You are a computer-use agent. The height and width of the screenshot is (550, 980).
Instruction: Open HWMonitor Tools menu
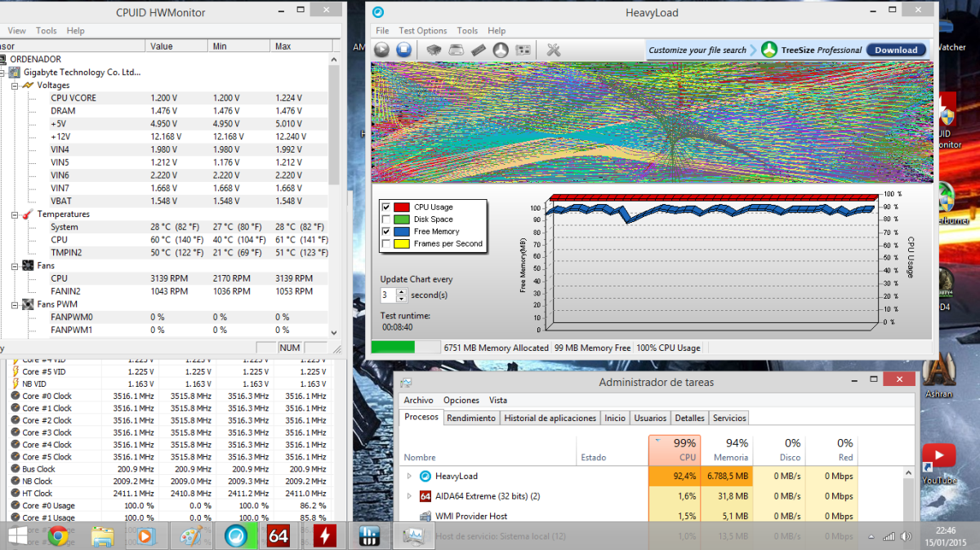click(x=47, y=30)
